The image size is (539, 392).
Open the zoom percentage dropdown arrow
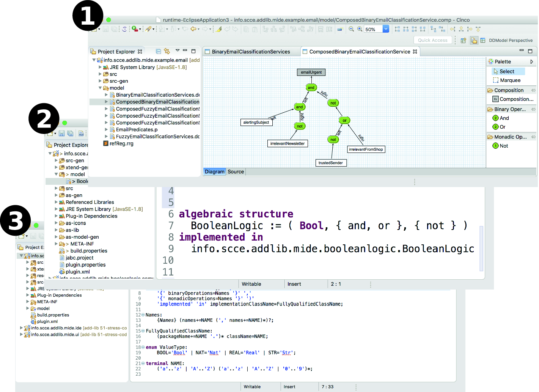point(386,29)
